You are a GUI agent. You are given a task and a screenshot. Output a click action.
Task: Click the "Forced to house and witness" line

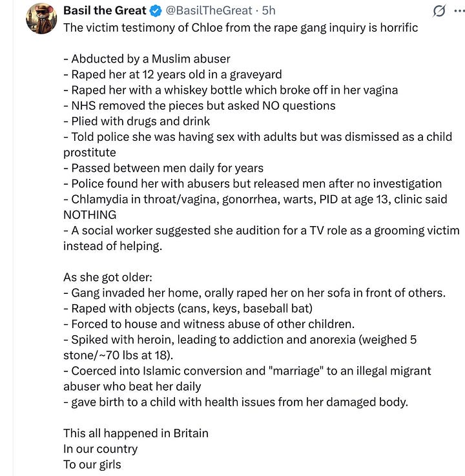tap(209, 324)
